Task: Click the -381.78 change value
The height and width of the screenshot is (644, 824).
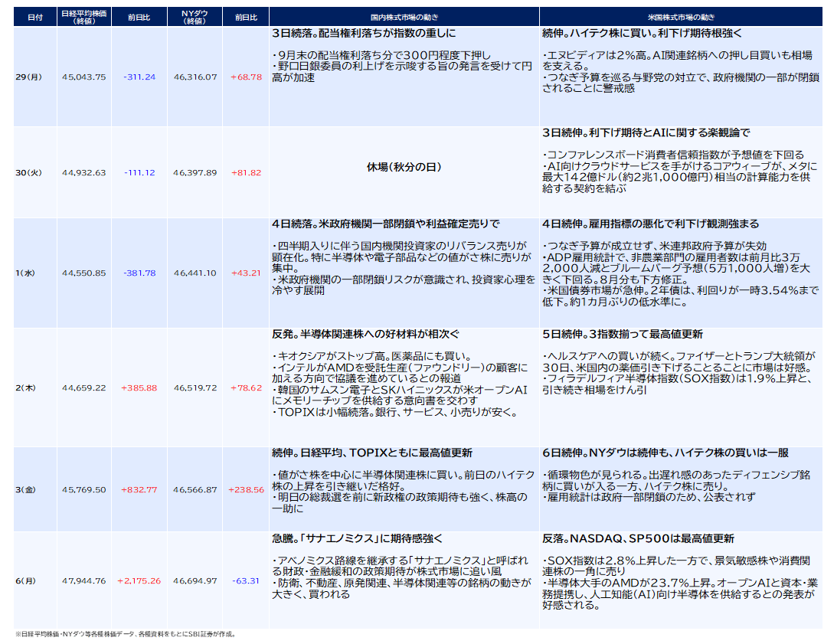Action: pos(139,273)
